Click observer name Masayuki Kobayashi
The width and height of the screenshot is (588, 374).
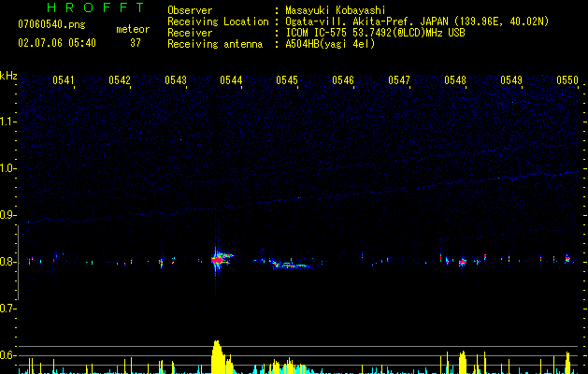[x=336, y=10]
